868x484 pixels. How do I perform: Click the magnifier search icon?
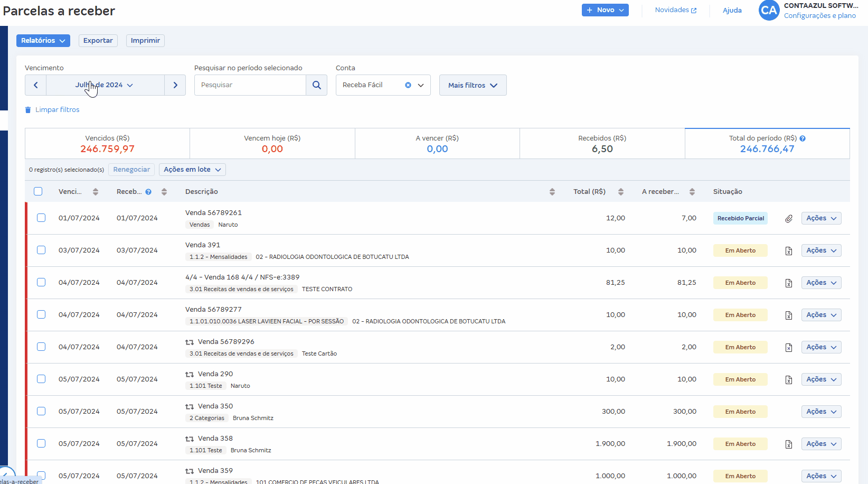point(317,85)
